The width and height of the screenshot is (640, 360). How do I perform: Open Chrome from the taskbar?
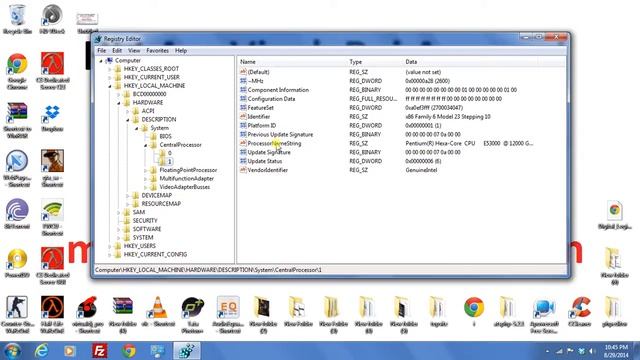[x=129, y=351]
